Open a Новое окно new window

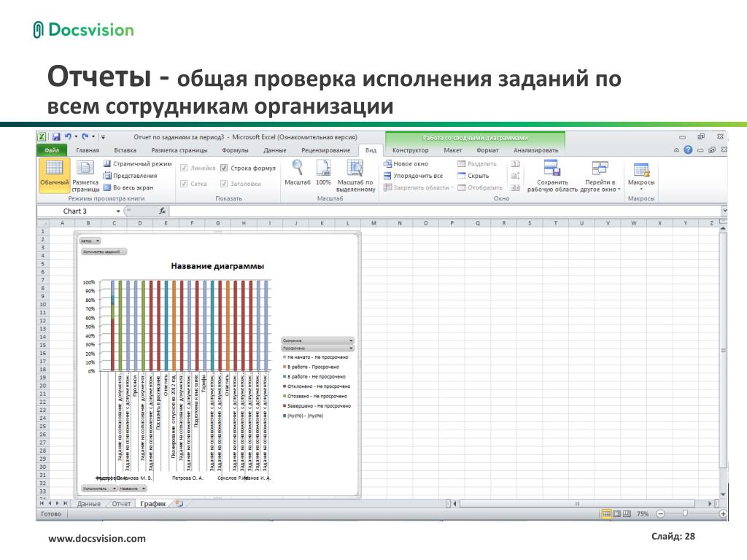[x=406, y=164]
